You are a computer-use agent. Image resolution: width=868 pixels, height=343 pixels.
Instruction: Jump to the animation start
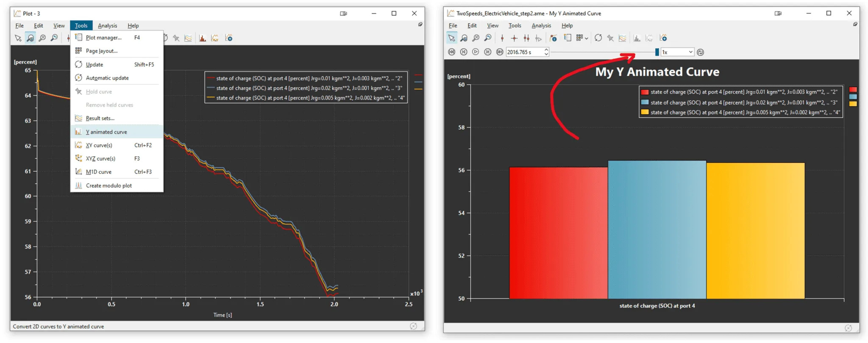[x=452, y=52]
